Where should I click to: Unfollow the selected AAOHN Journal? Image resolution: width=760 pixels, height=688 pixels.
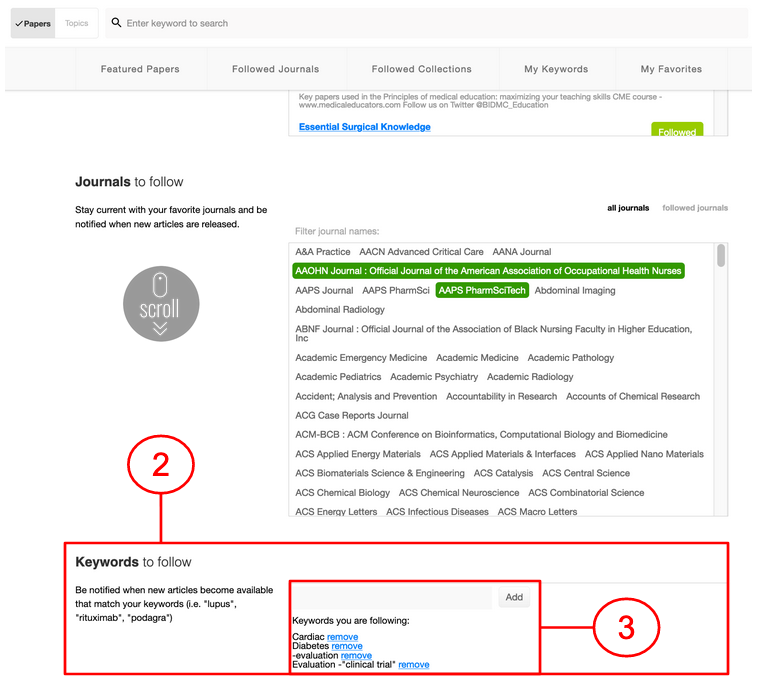[488, 271]
